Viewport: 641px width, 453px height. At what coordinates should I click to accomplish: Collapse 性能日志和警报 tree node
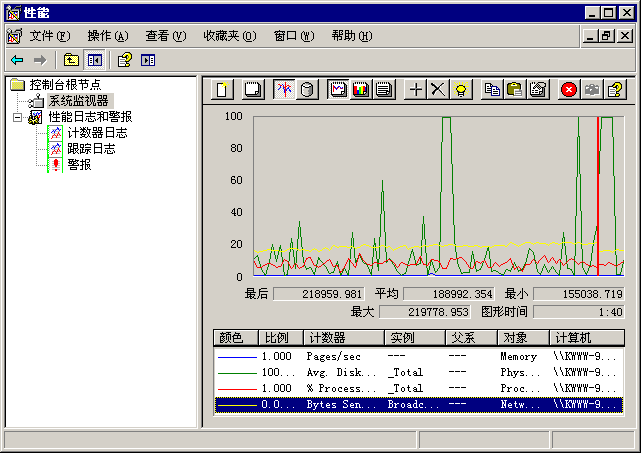tap(17, 117)
